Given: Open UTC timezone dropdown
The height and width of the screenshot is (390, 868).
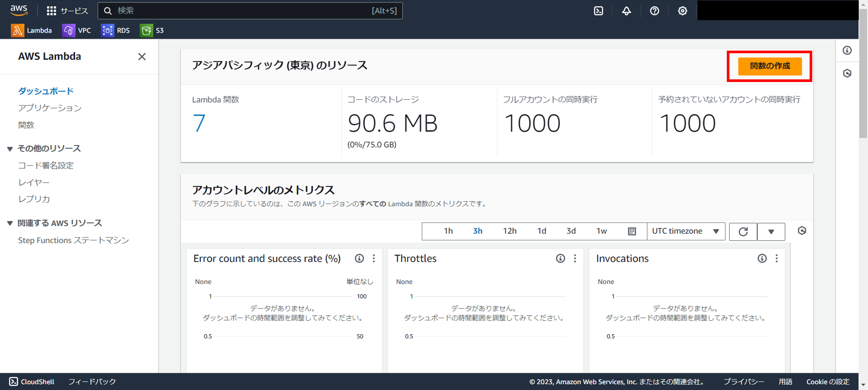Looking at the screenshot, I should click(685, 231).
